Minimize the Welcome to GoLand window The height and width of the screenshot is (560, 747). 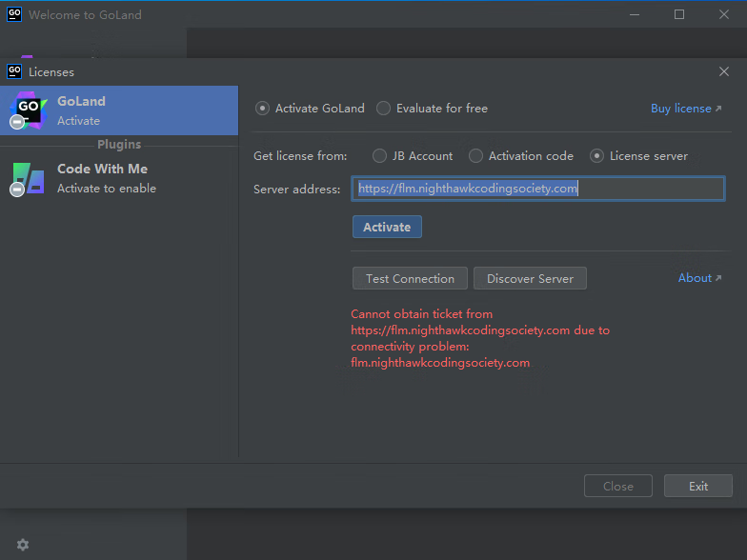[x=636, y=14]
